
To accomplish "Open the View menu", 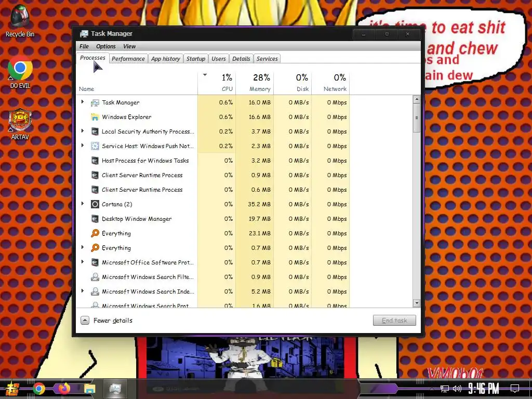I will pyautogui.click(x=129, y=46).
